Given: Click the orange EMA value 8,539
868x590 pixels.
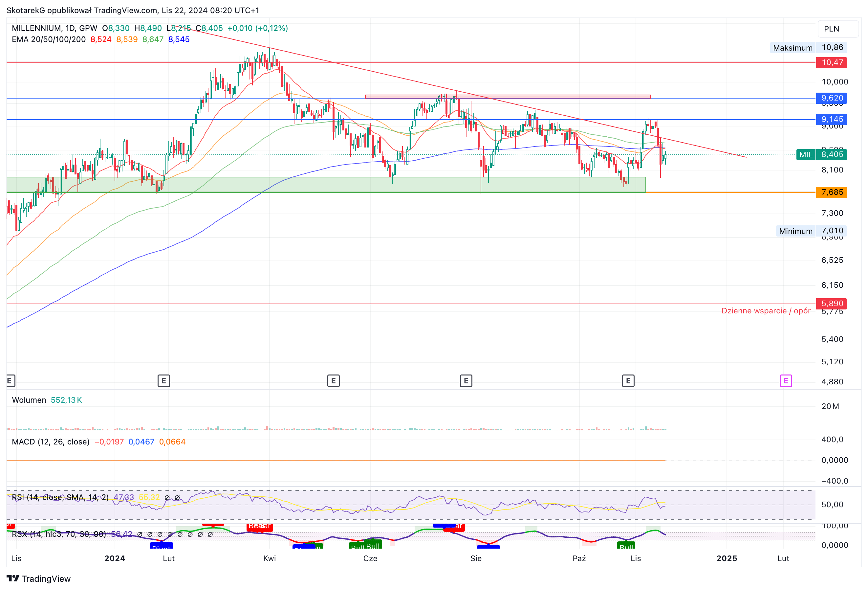Looking at the screenshot, I should click(x=127, y=40).
